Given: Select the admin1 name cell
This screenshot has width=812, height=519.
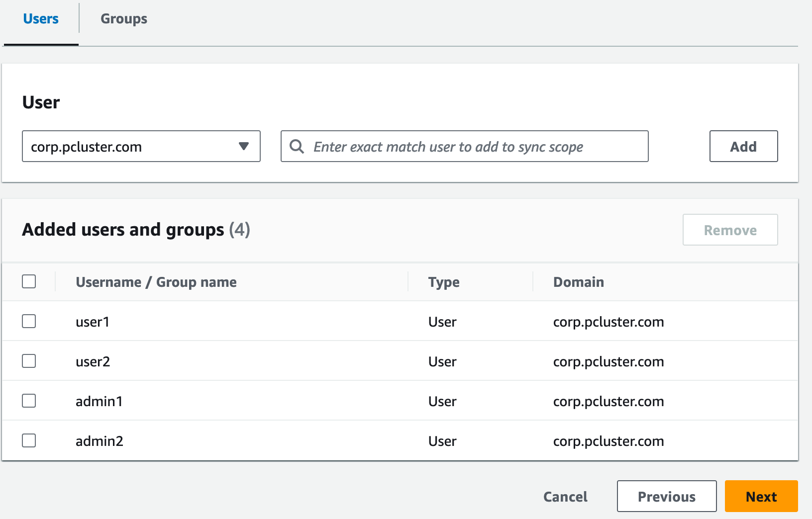Looking at the screenshot, I should (99, 401).
